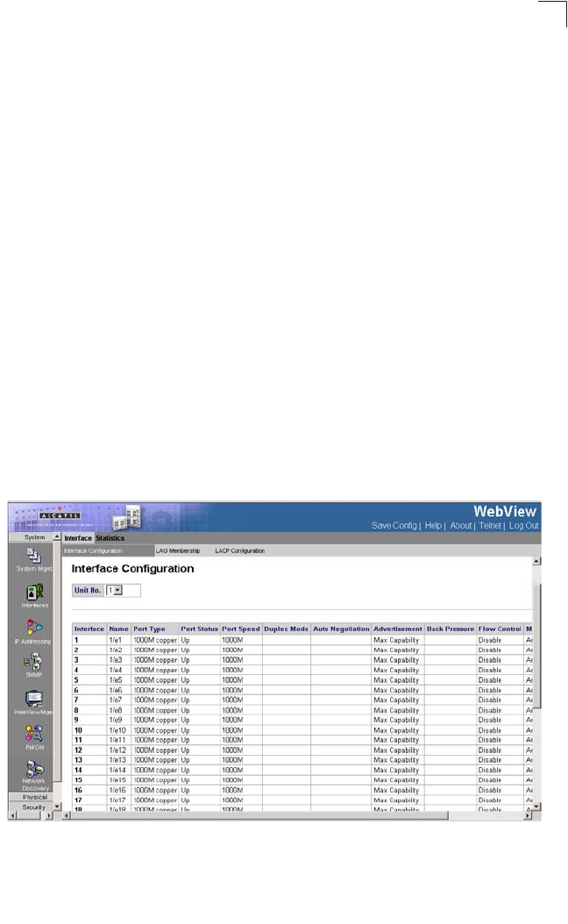568x924 pixels.
Task: Open the System Mgmt sidebar icon
Action: pos(33,556)
